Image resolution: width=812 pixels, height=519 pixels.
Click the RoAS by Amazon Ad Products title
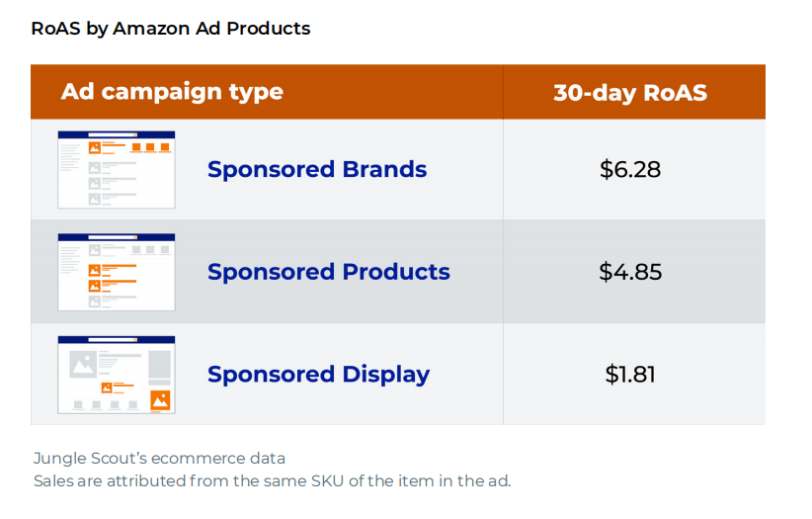coord(171,28)
